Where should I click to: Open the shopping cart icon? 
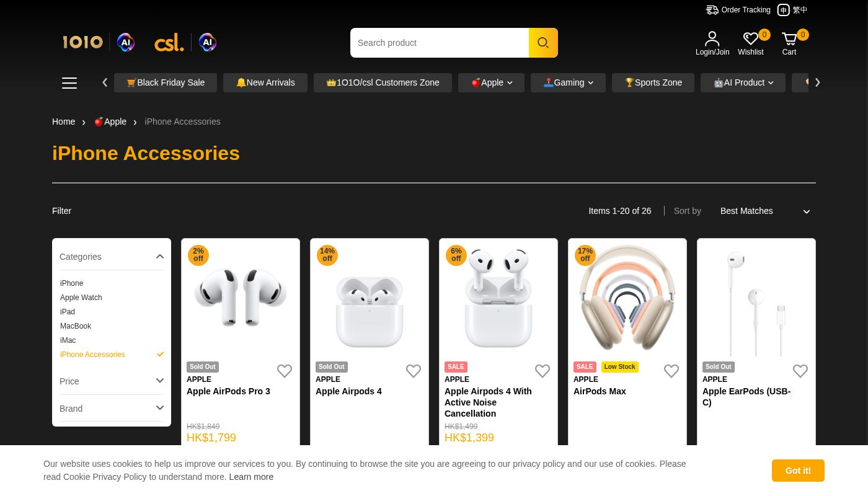(789, 40)
